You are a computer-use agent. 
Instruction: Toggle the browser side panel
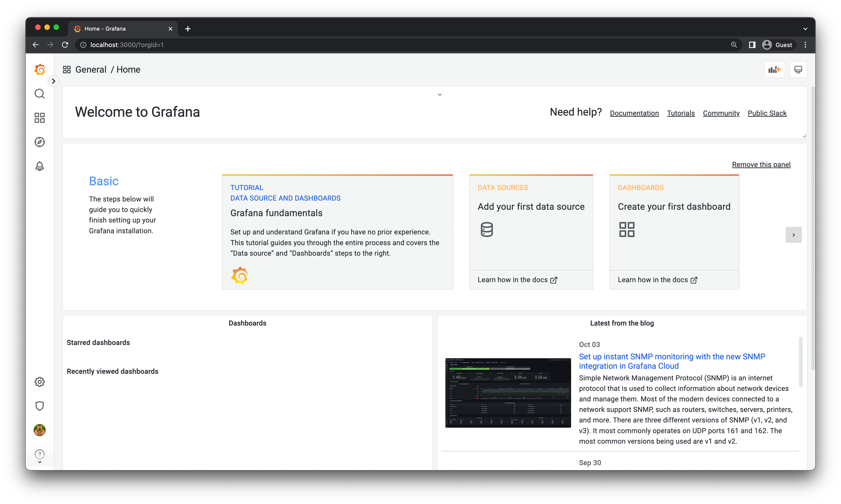pos(752,45)
